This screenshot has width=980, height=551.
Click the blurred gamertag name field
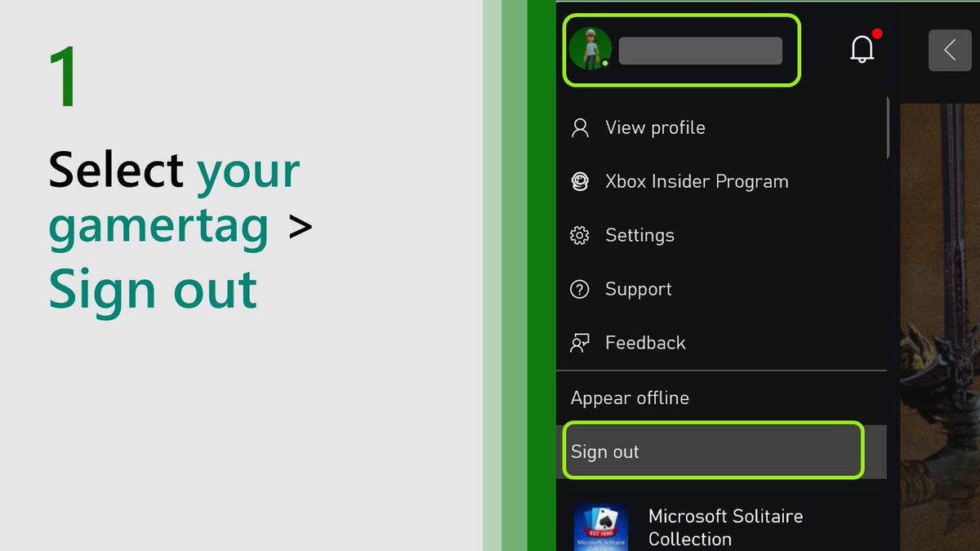(701, 51)
